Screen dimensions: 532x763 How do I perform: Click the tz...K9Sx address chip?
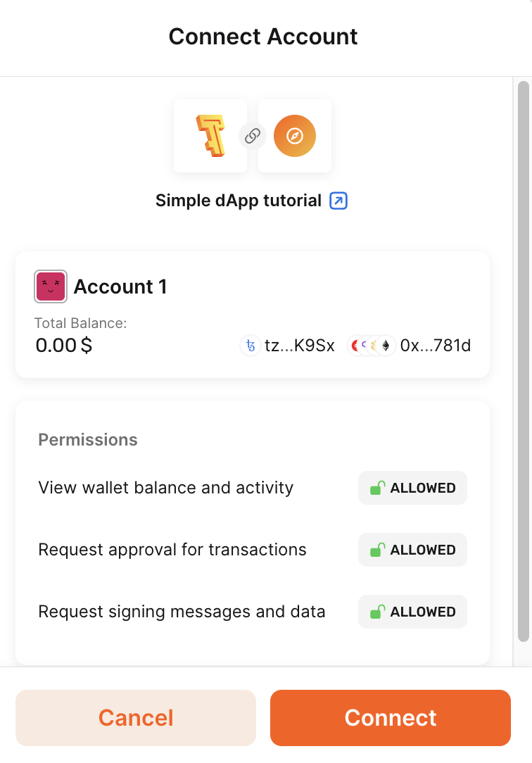(289, 346)
